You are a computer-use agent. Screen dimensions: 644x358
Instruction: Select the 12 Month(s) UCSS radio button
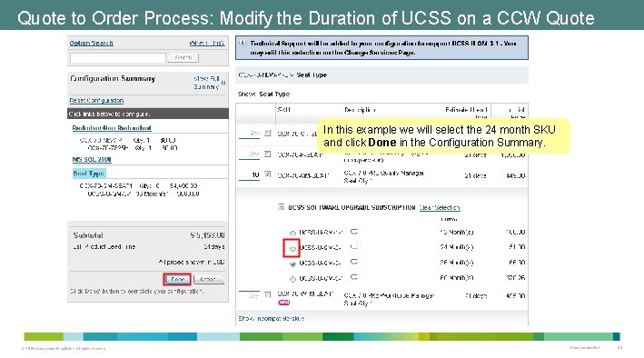click(292, 233)
